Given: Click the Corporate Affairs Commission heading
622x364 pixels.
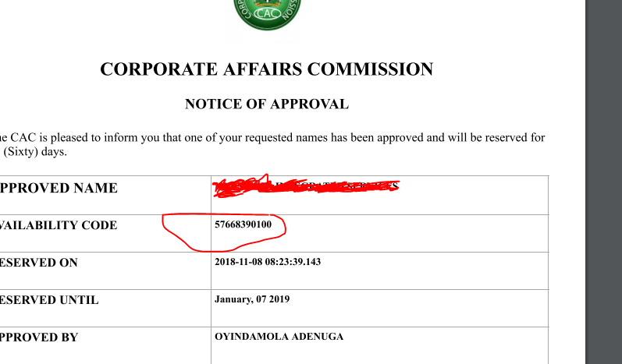Looking at the screenshot, I should click(267, 69).
